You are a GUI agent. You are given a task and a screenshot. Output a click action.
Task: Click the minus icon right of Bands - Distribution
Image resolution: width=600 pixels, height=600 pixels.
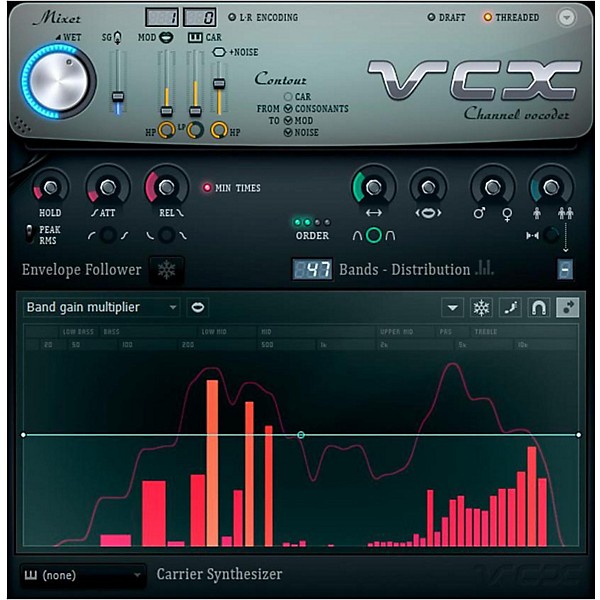[x=566, y=270]
